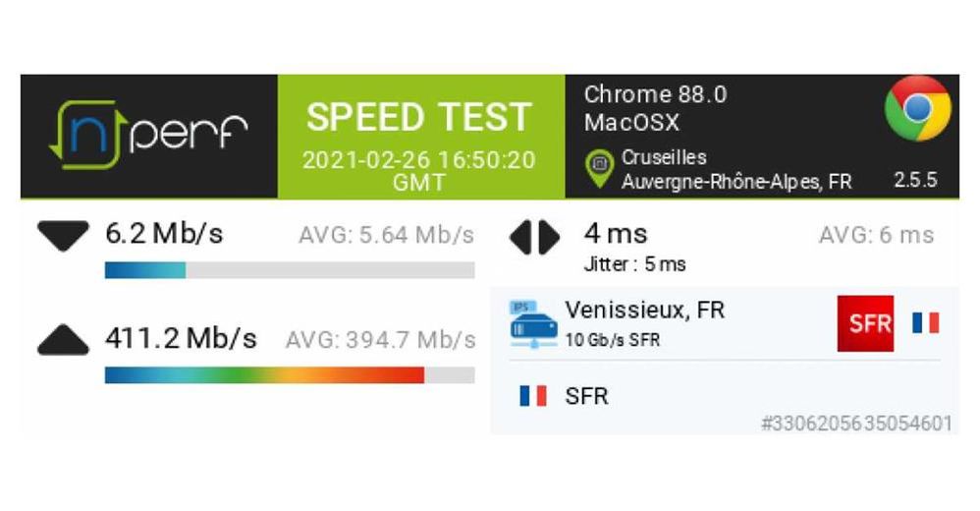Click the download speed down-arrow icon
Image resolution: width=980 pixels, height=511 pixels.
click(63, 236)
